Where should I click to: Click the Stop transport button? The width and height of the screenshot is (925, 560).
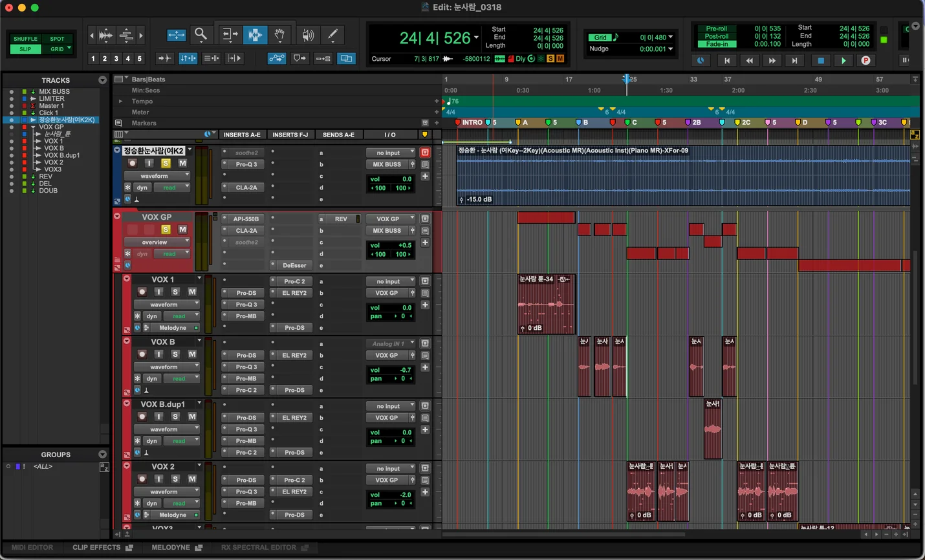pyautogui.click(x=821, y=60)
